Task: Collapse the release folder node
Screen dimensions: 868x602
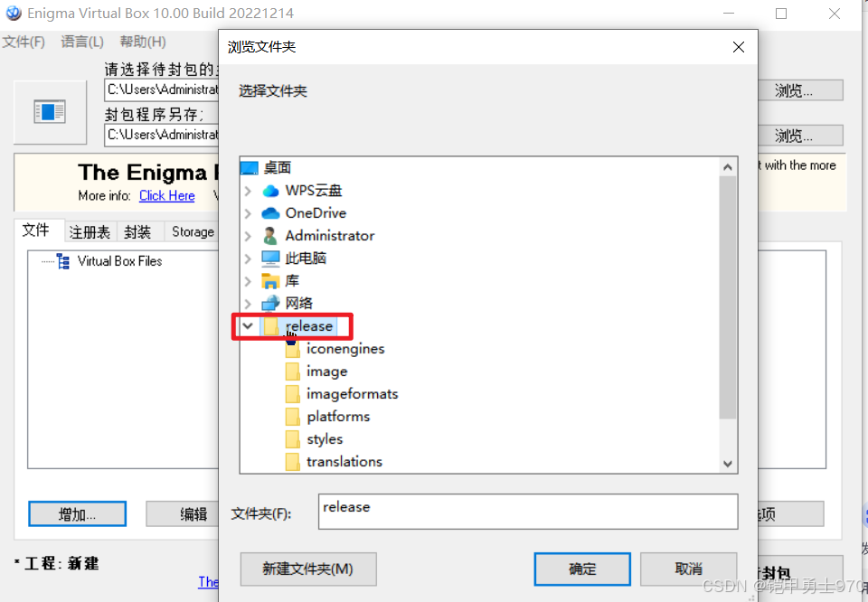Action: point(248,326)
